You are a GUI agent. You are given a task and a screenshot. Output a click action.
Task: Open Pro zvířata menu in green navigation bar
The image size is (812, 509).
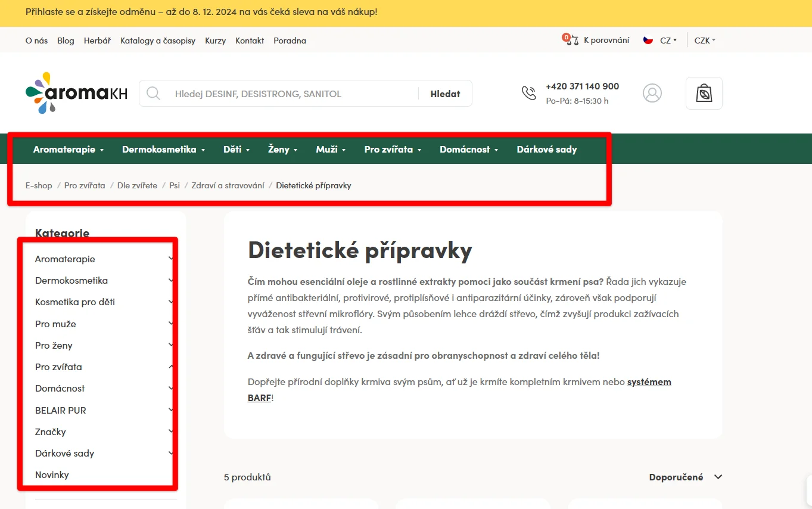pos(393,150)
